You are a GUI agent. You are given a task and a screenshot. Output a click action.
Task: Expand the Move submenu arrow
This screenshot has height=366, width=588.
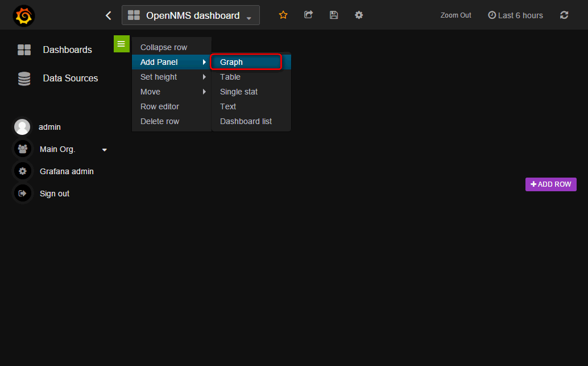click(x=204, y=92)
